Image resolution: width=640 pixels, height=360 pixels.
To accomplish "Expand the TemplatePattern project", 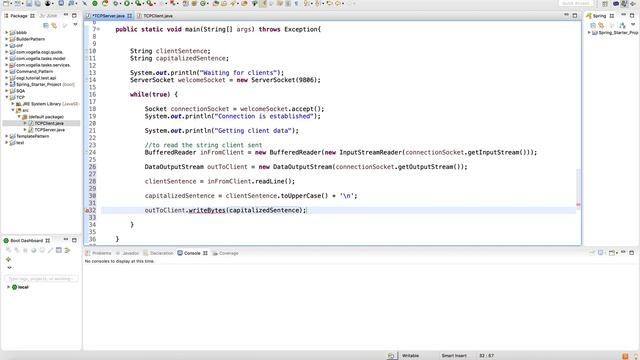I will pyautogui.click(x=7, y=136).
